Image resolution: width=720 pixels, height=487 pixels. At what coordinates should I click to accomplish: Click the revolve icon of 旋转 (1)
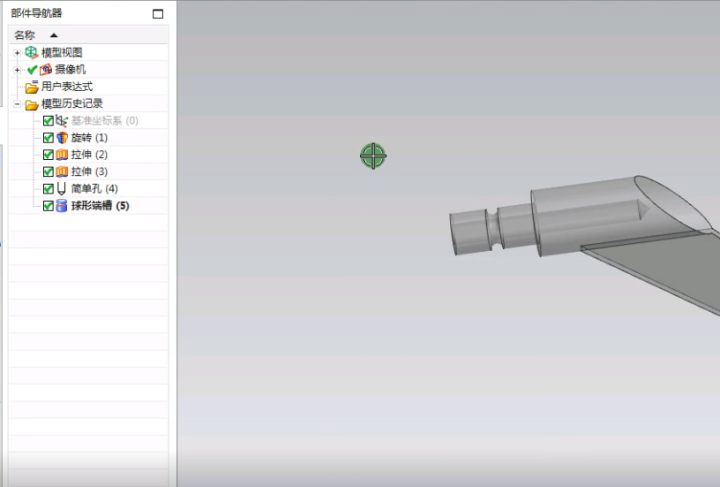click(x=62, y=138)
